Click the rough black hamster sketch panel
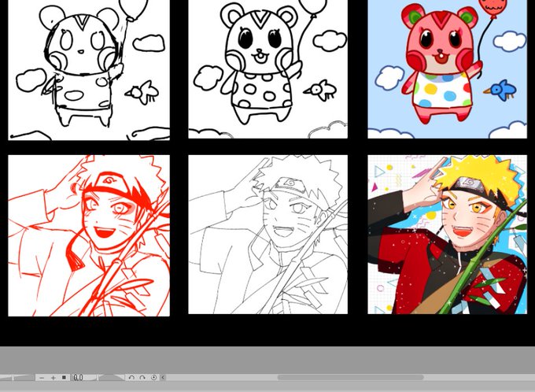Screen dimensions: 535x392 coord(89,69)
